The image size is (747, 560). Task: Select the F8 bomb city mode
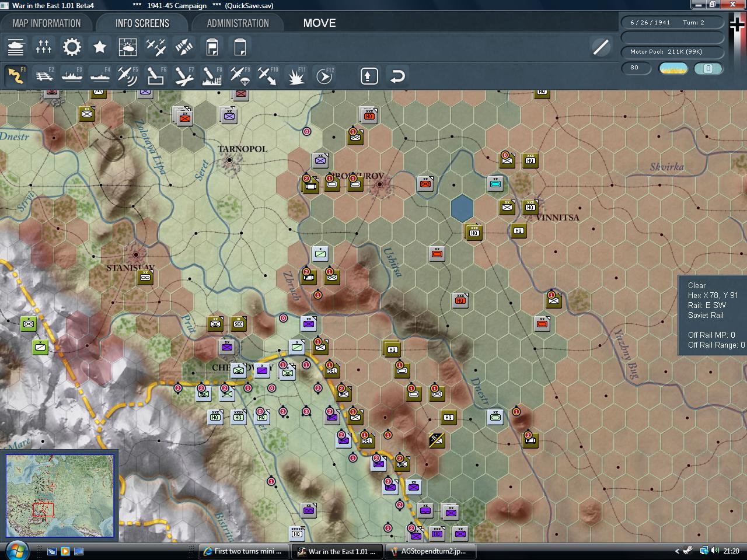point(212,76)
